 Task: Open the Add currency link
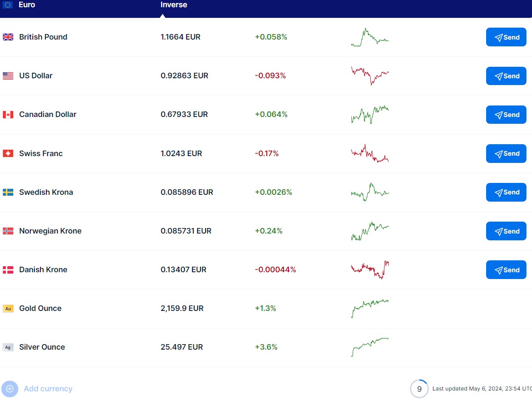48,389
